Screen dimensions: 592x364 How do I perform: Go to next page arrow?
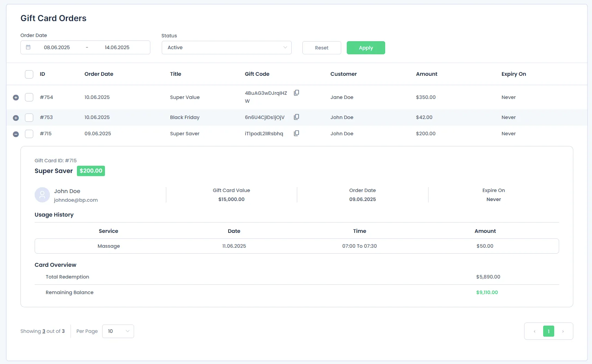click(563, 331)
